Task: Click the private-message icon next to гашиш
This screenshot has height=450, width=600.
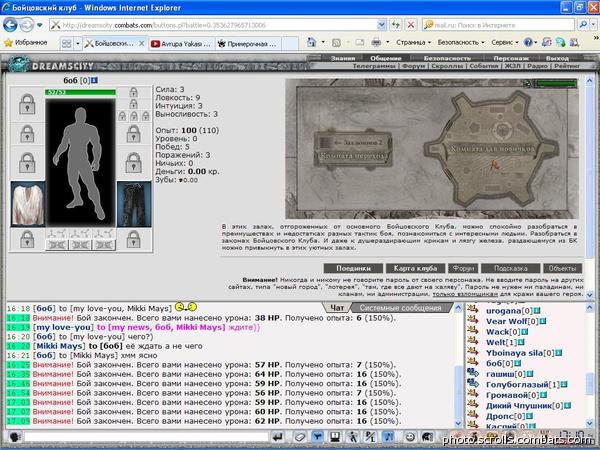Action: pos(473,372)
